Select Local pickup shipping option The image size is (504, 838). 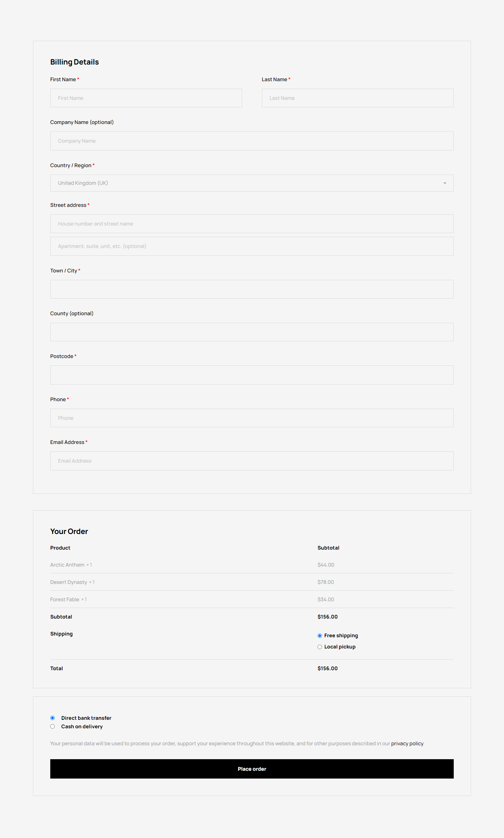[320, 647]
